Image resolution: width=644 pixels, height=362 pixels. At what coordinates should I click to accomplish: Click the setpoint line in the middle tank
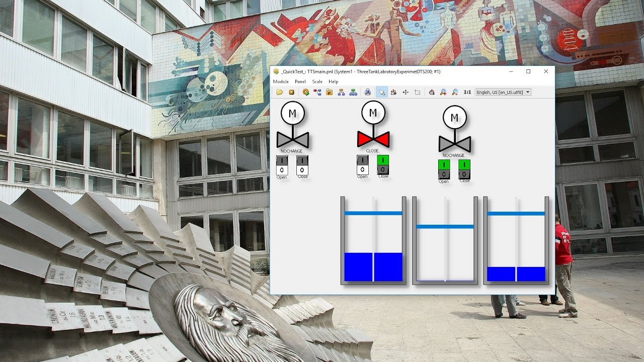pos(445,227)
